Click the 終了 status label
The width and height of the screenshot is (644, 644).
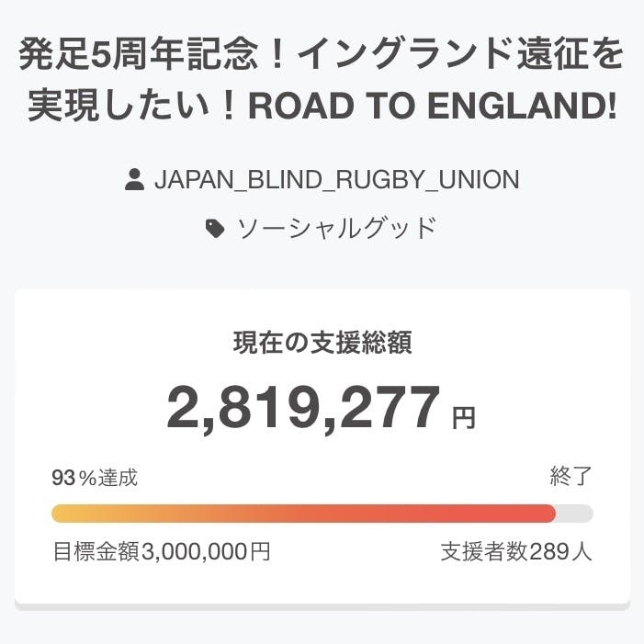point(571,477)
